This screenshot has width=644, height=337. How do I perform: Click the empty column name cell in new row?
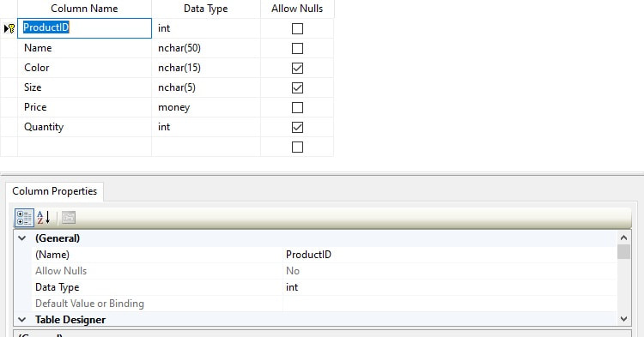(x=85, y=147)
